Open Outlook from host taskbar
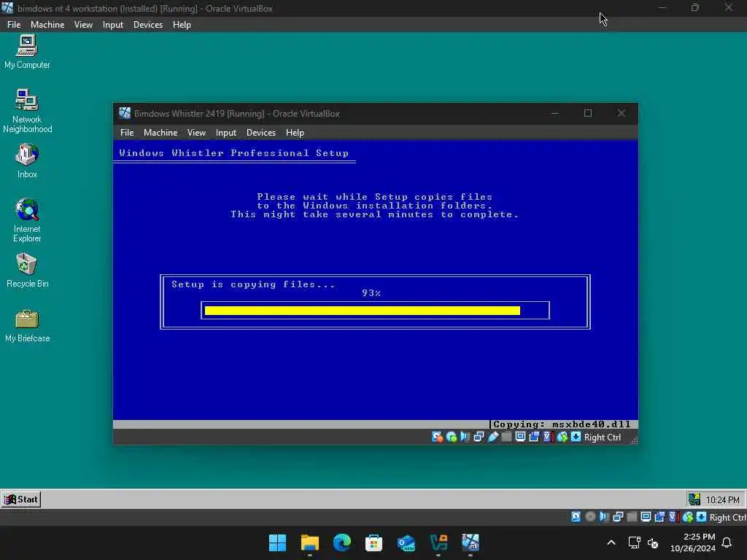This screenshot has width=747, height=560. pos(406,542)
